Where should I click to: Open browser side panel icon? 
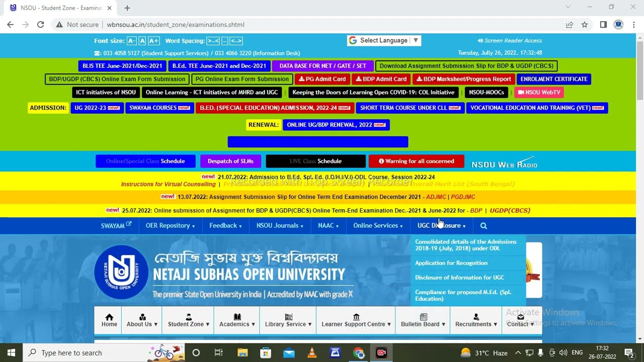coord(603,25)
